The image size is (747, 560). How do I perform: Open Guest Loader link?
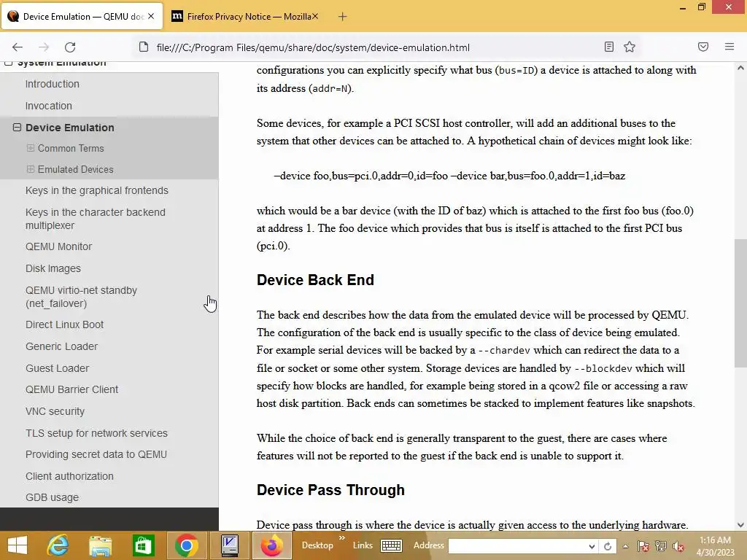pos(57,368)
